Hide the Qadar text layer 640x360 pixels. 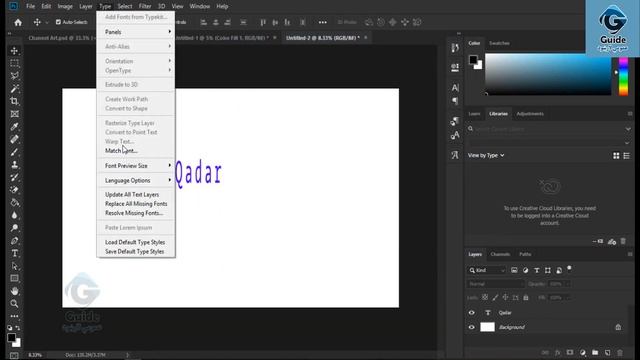coord(471,313)
